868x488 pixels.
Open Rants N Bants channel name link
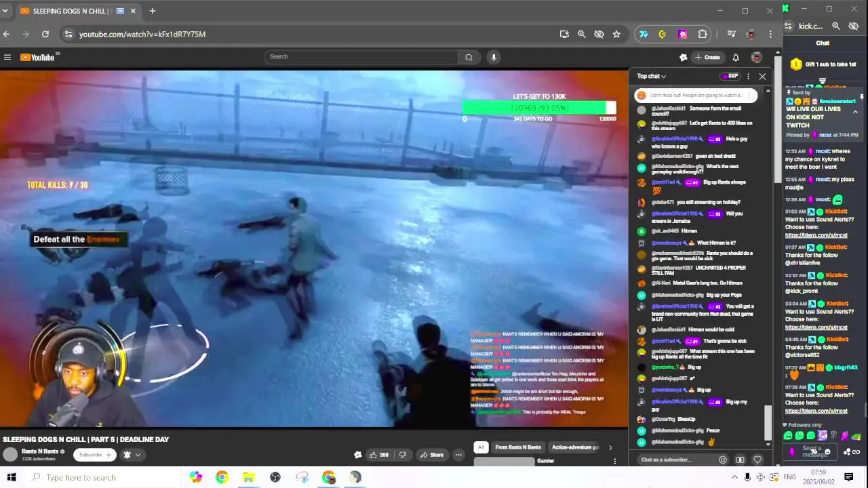tap(40, 451)
